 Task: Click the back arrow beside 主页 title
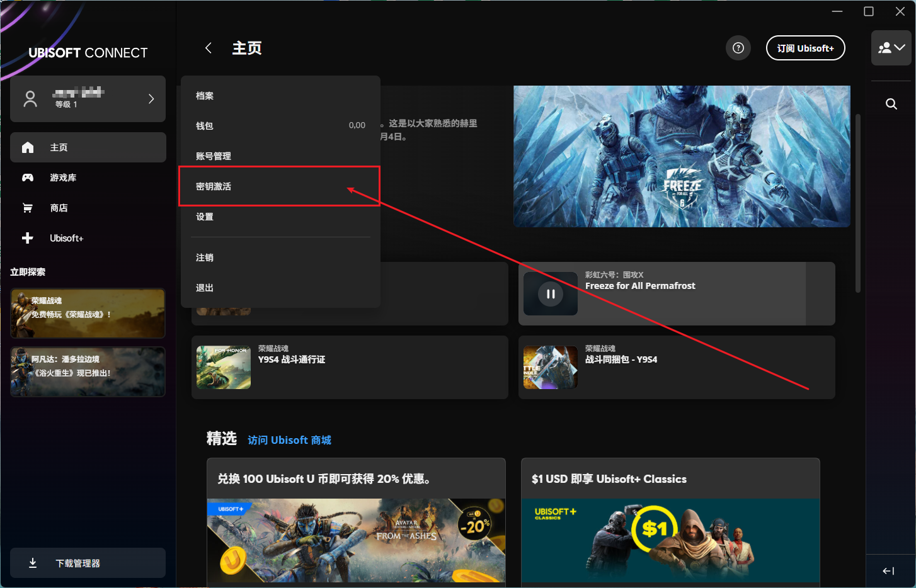point(209,48)
